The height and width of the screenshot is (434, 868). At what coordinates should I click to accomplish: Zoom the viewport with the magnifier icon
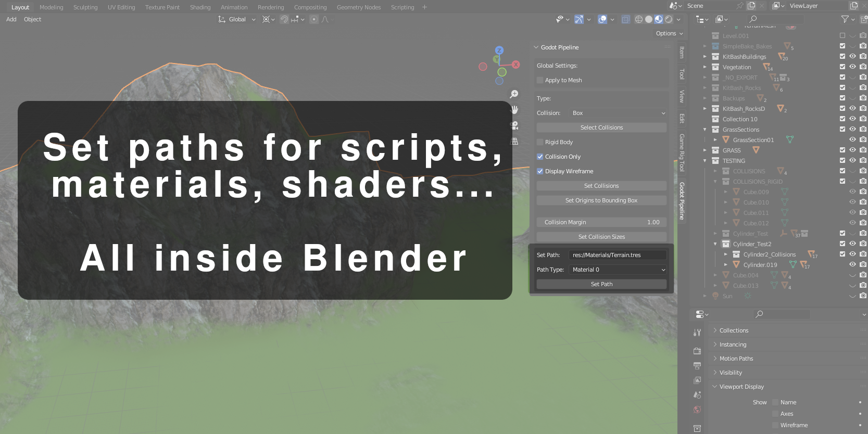514,94
